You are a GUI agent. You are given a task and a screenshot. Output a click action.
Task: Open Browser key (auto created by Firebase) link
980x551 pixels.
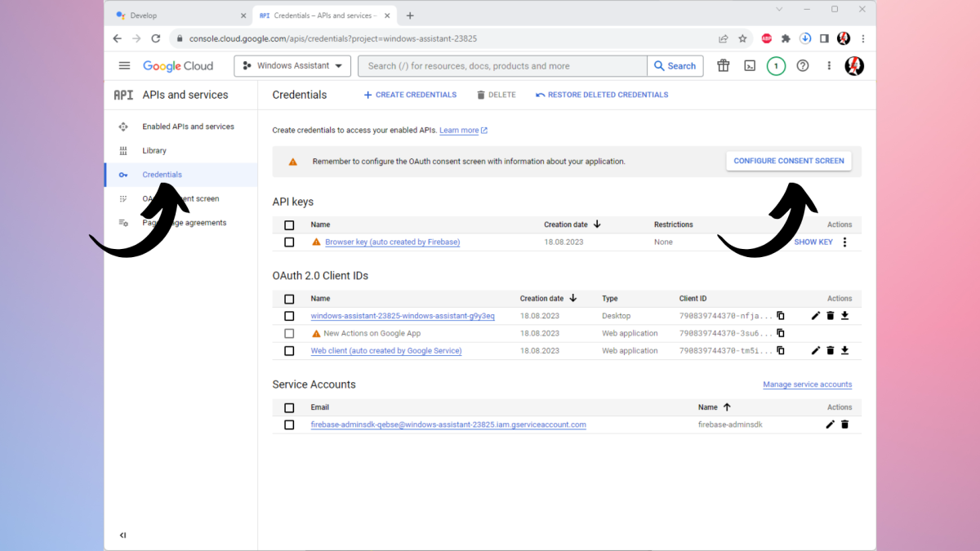pyautogui.click(x=392, y=242)
